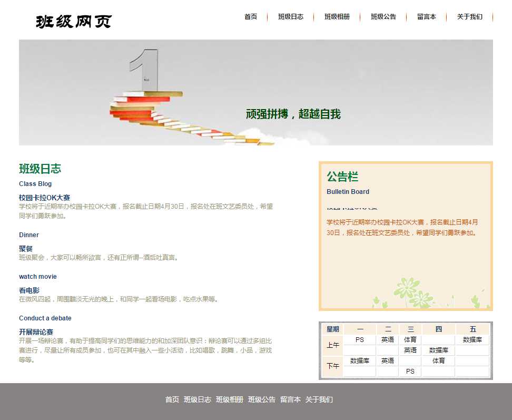Click the 公告栏 bulletin board heading
This screenshot has height=420, width=512.
click(342, 177)
